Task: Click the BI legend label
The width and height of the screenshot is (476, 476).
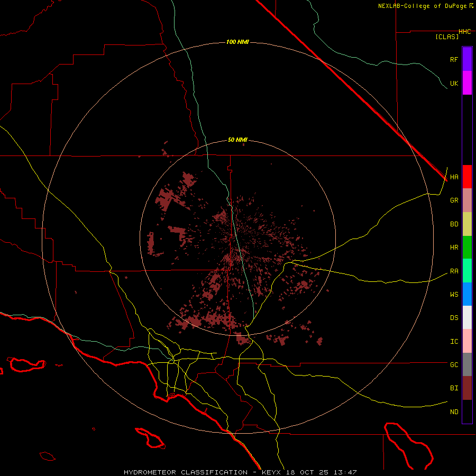Action: (454, 388)
